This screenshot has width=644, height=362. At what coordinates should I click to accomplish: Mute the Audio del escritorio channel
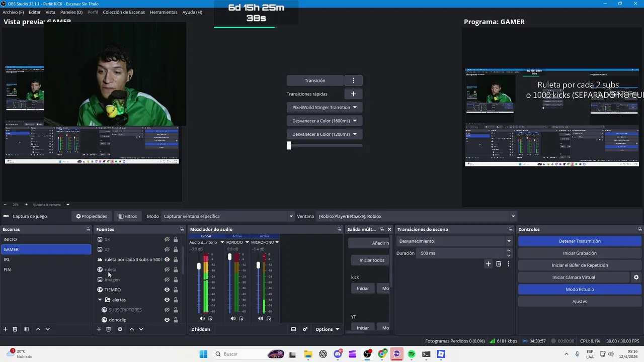(x=202, y=318)
